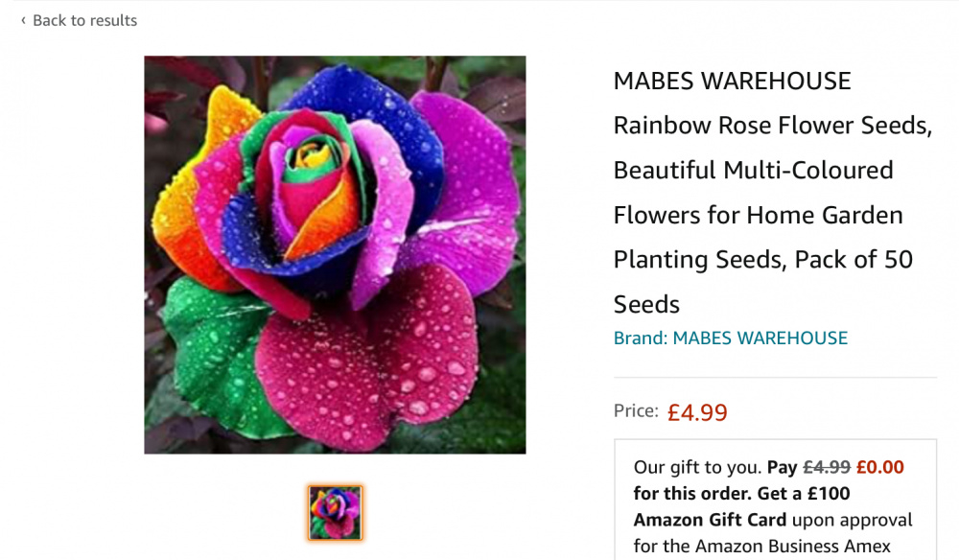Open the 'Brand: MABES WAREHOUSE' link
This screenshot has height=560, width=959.
(x=730, y=338)
